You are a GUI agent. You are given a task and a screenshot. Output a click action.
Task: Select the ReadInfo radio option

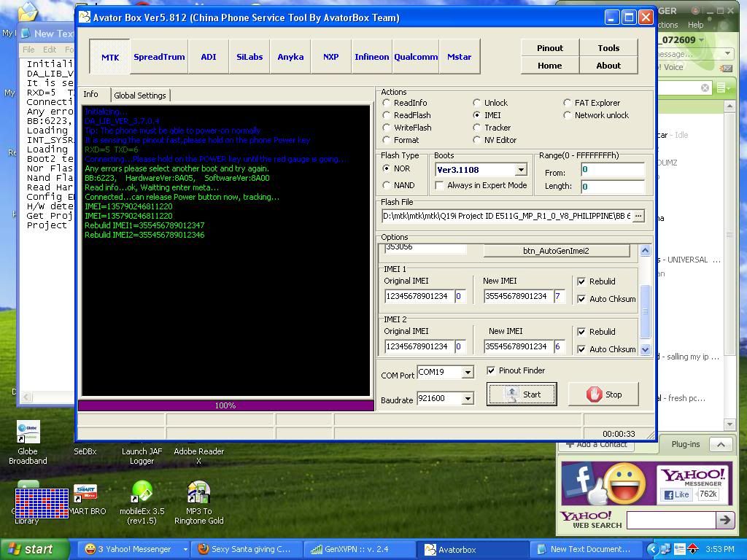(387, 103)
